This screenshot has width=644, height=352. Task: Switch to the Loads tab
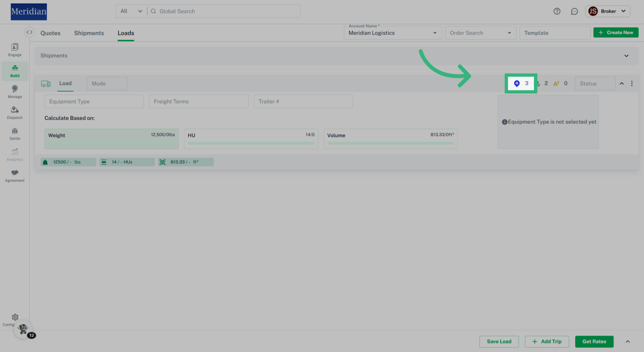126,33
